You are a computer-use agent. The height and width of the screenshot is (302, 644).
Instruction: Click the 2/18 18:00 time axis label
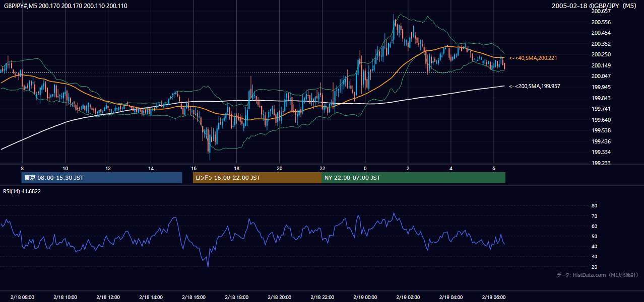(236, 297)
